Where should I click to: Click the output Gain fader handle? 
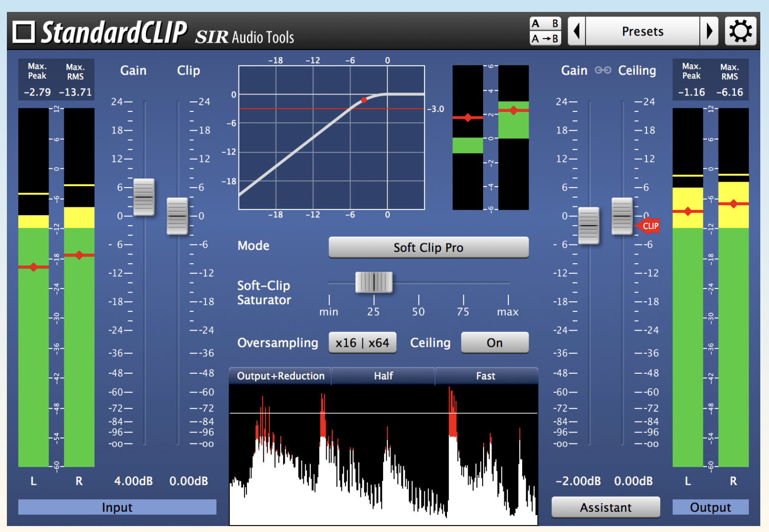pos(589,226)
